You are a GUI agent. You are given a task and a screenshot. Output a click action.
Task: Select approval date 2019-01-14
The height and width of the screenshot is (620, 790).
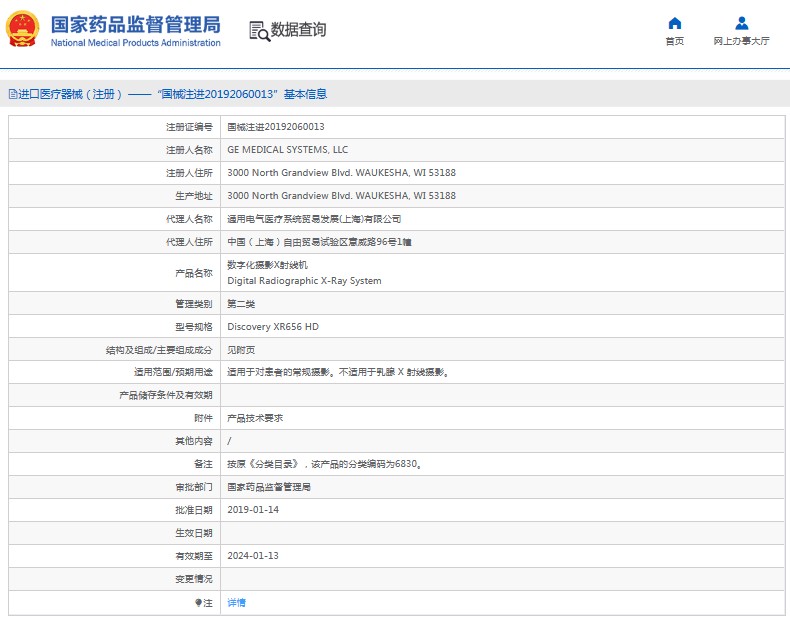click(252, 510)
